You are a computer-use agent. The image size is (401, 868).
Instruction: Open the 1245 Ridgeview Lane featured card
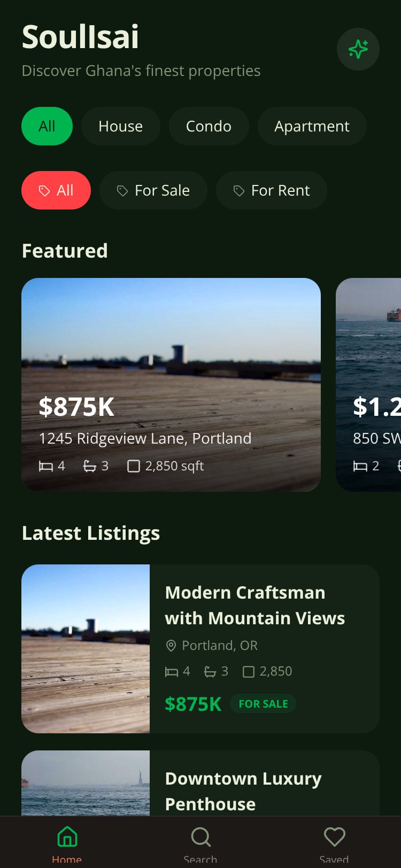[x=171, y=384]
